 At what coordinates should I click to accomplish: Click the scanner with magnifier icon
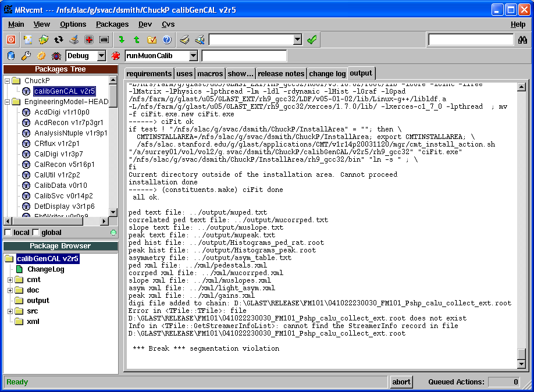200,40
